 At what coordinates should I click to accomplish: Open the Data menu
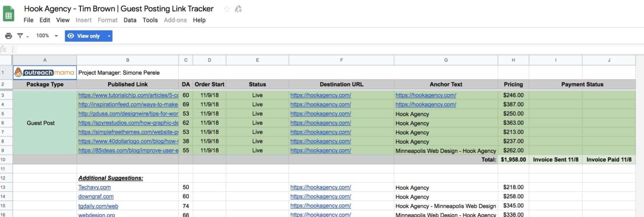pyautogui.click(x=130, y=20)
